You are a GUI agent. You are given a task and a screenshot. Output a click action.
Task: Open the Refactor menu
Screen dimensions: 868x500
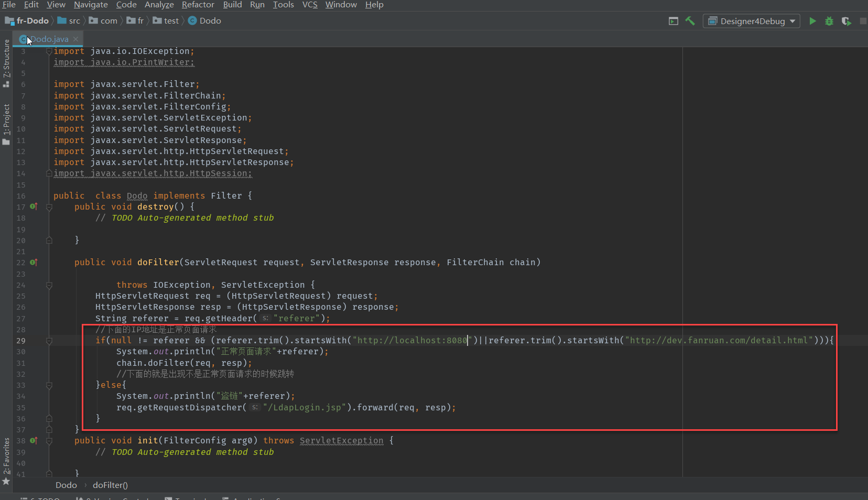pyautogui.click(x=198, y=5)
